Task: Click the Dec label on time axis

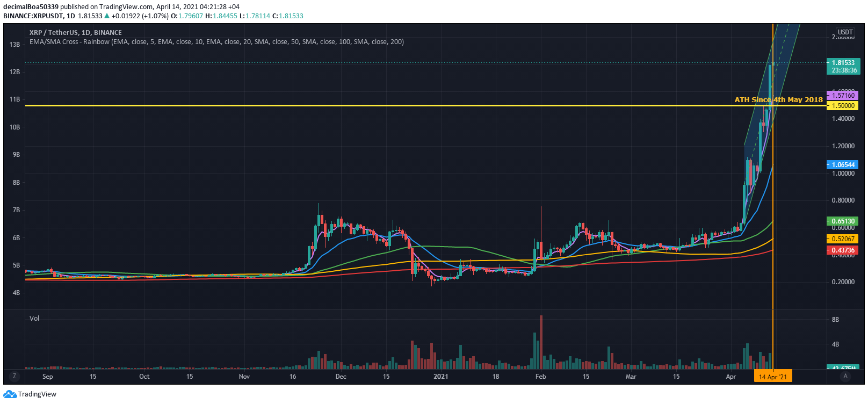Action: point(341,377)
